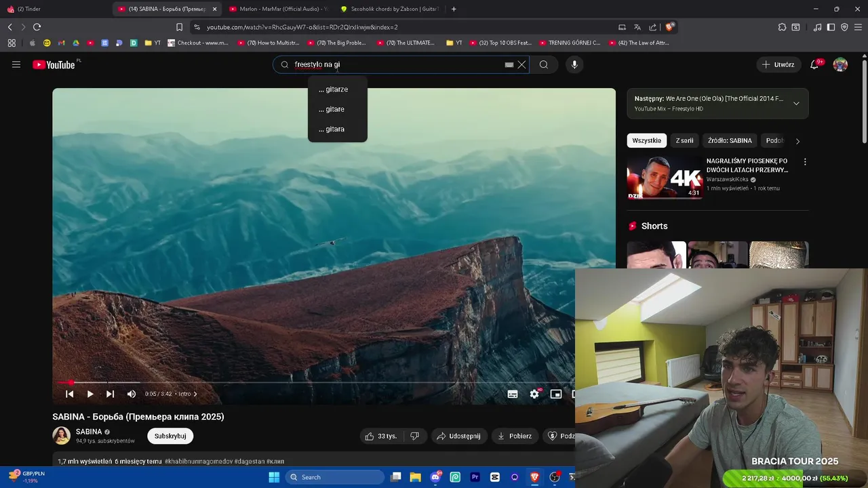Open the video player settings gear

[534, 394]
